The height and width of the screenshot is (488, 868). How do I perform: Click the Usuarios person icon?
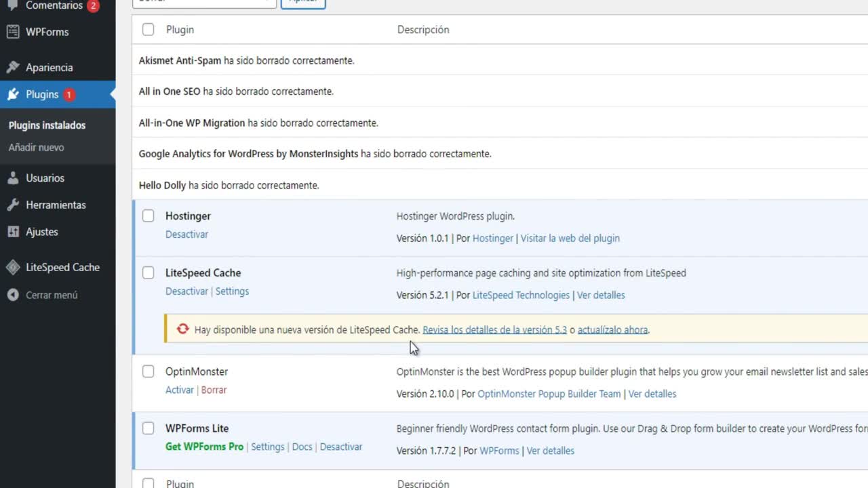(13, 178)
